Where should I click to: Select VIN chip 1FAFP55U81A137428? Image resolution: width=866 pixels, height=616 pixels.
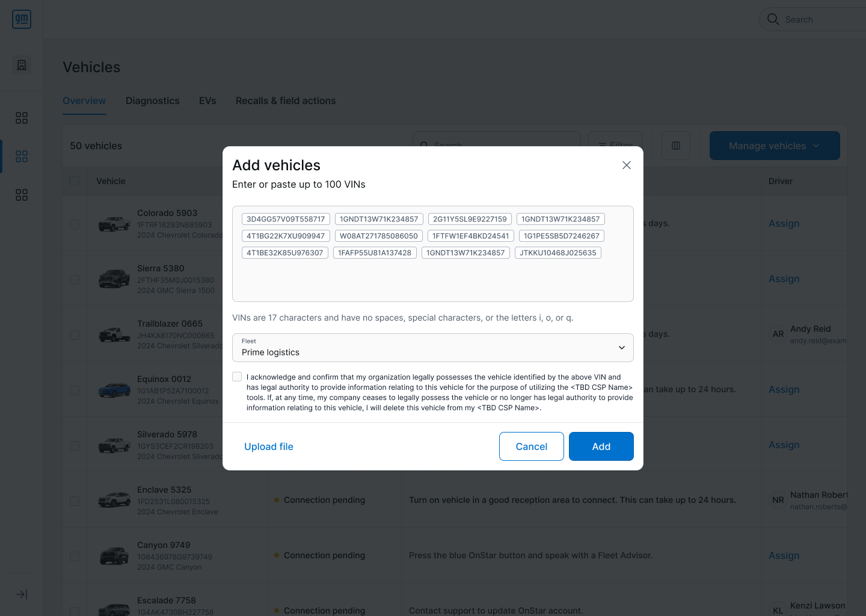375,253
